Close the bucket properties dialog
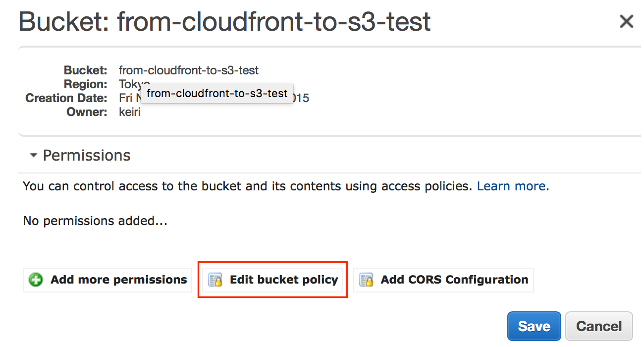This screenshot has height=347, width=644. pyautogui.click(x=627, y=22)
